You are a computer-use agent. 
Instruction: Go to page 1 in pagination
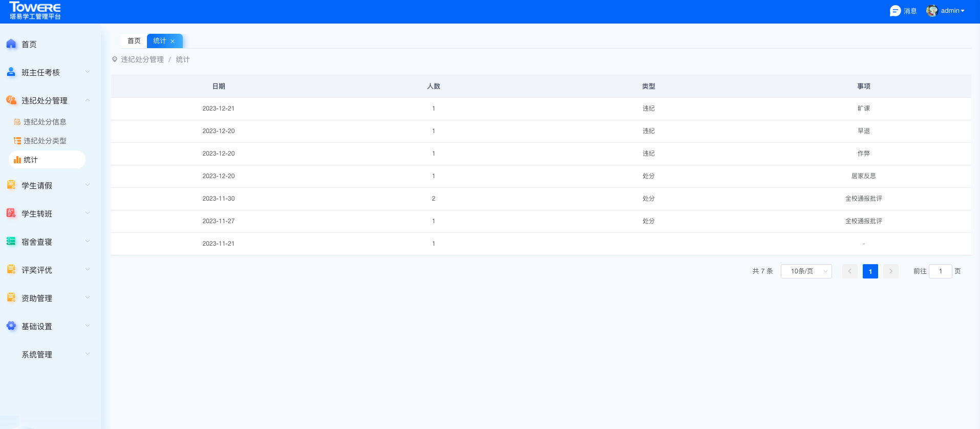(870, 271)
